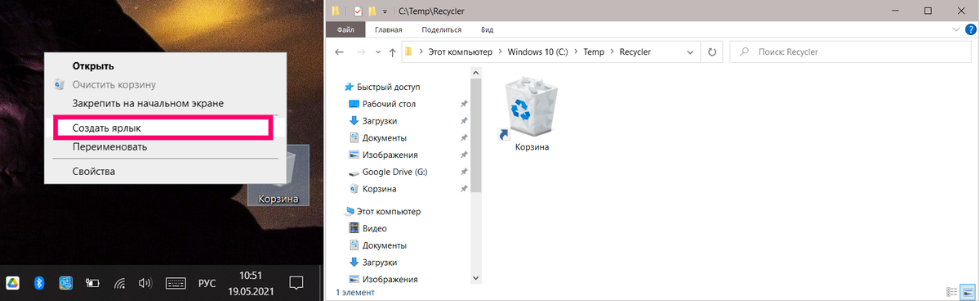Select Быстрый доступ in navigation pane
980x301 pixels.
coord(388,87)
